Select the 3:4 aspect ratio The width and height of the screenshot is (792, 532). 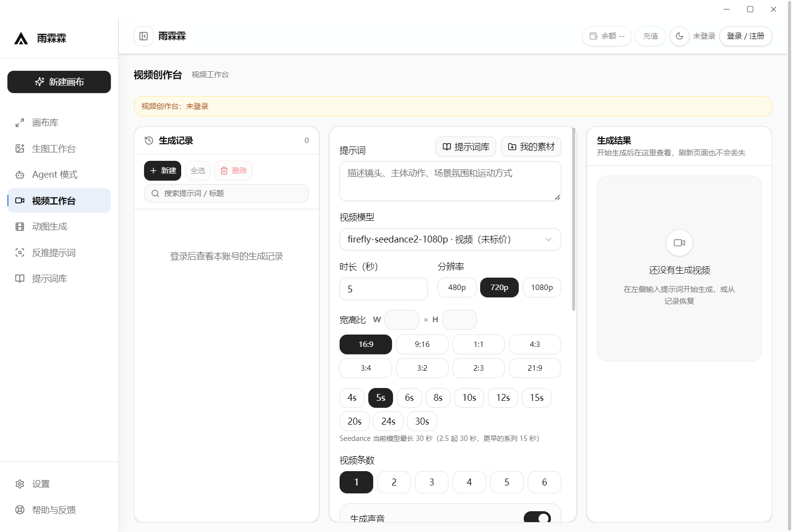pyautogui.click(x=366, y=368)
